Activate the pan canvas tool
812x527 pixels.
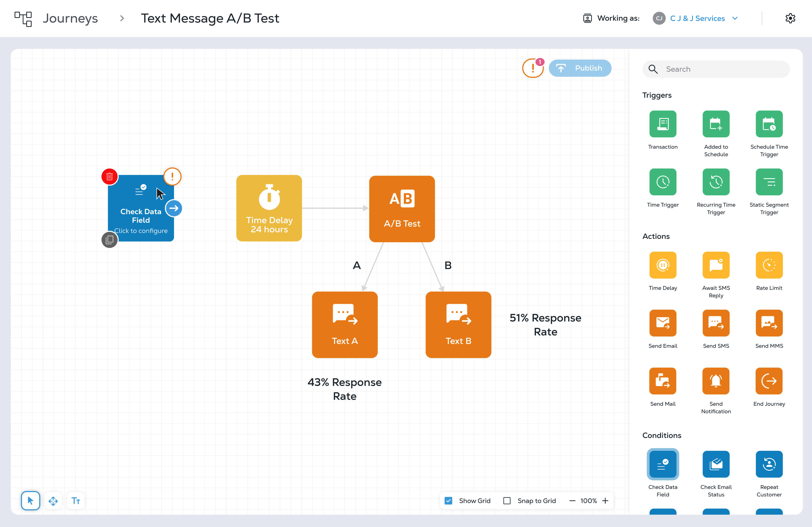point(53,501)
